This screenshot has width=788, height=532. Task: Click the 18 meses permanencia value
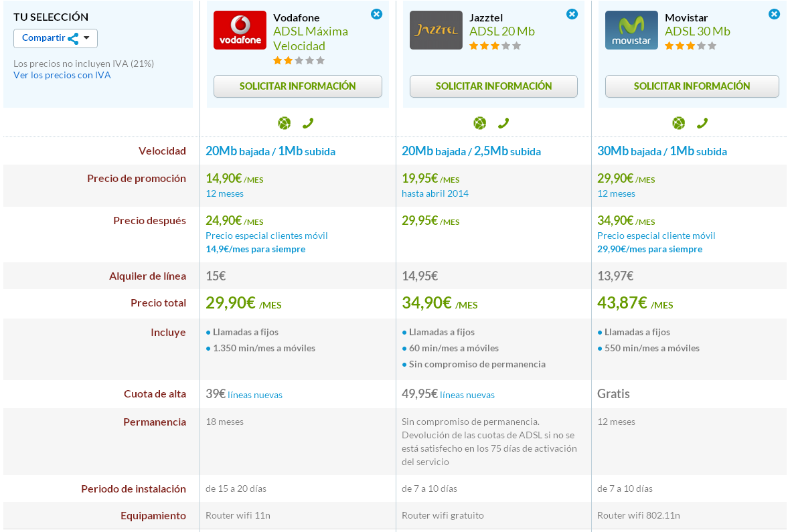pyautogui.click(x=224, y=422)
